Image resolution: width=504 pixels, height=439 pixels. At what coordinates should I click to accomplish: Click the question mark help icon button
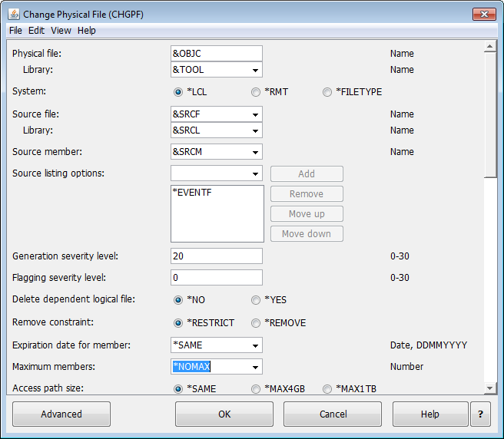[480, 414]
